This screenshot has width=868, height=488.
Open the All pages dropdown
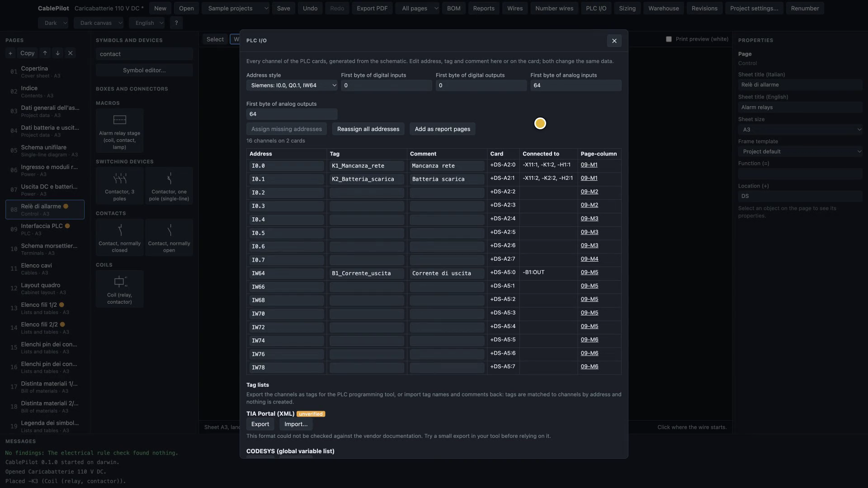(418, 9)
